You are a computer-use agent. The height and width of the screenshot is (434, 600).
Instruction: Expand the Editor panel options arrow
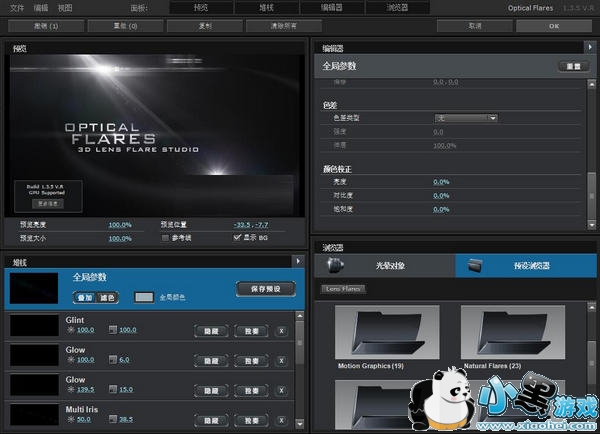click(590, 47)
